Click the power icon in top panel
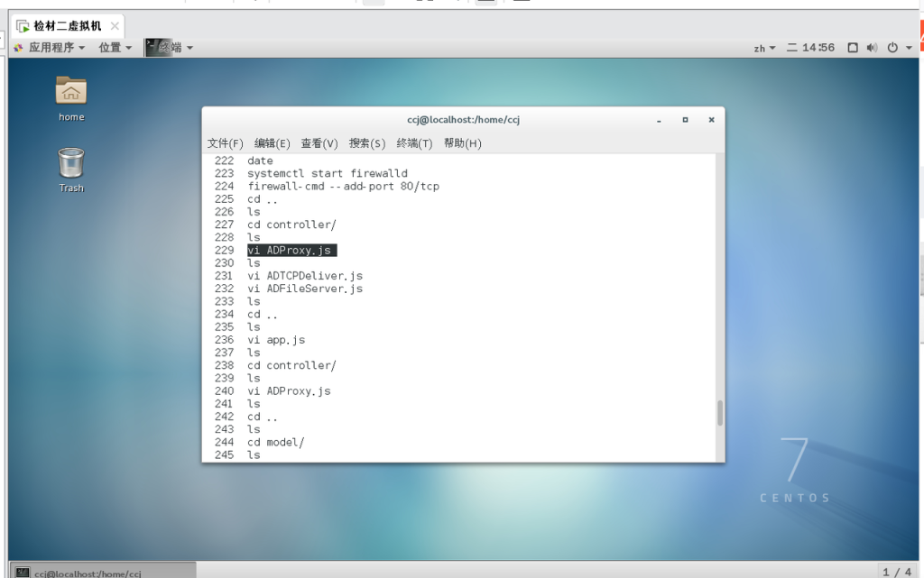Image resolution: width=924 pixels, height=578 pixels. (892, 48)
